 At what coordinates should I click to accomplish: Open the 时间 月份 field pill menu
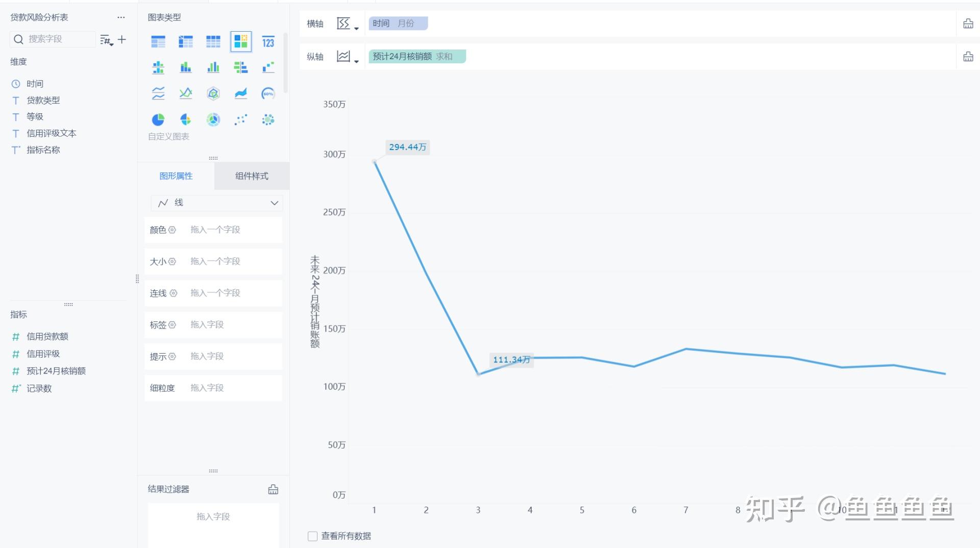pos(398,23)
